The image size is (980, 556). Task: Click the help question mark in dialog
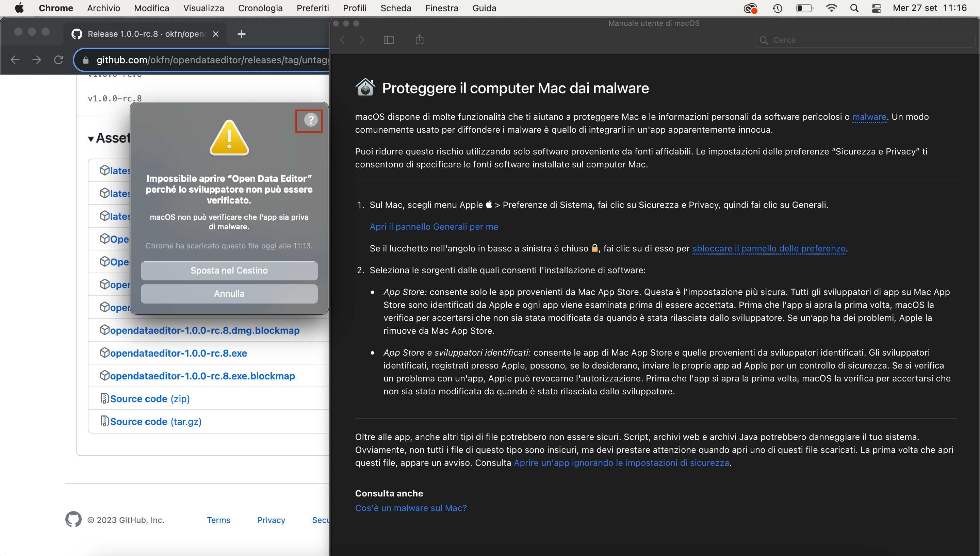[311, 120]
